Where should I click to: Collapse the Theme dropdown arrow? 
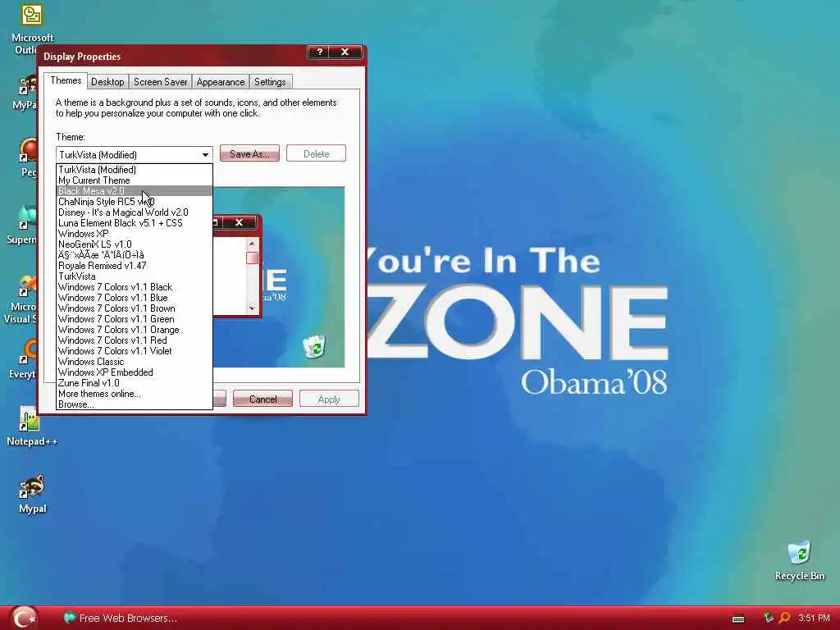click(x=205, y=155)
